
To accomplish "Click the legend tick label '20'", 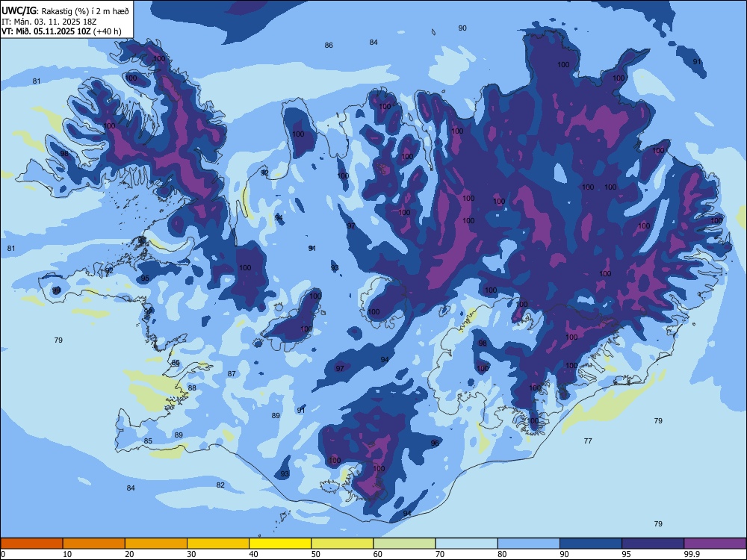I will (x=129, y=554).
